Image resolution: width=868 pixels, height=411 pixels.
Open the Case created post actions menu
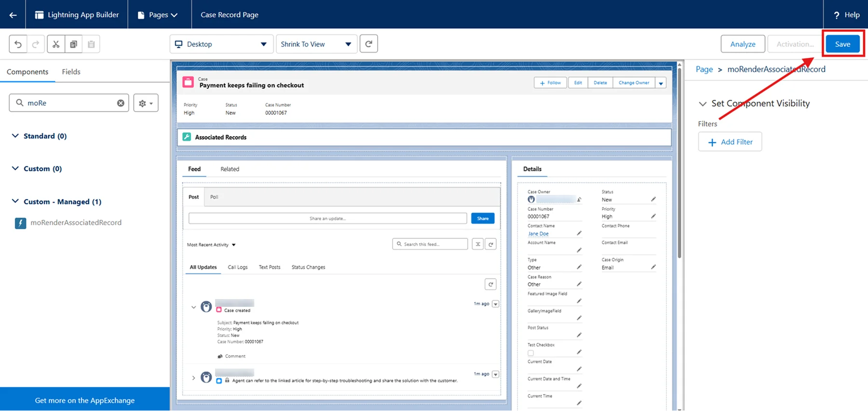click(495, 304)
